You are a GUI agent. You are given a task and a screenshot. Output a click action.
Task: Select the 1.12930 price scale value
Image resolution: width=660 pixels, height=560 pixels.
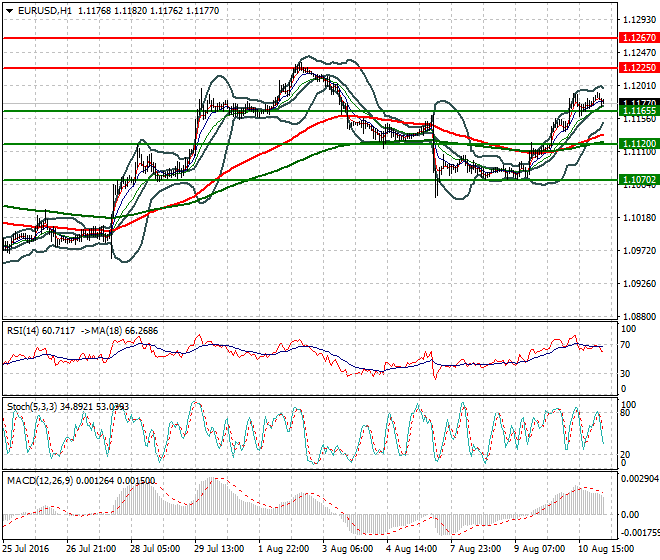coord(639,20)
